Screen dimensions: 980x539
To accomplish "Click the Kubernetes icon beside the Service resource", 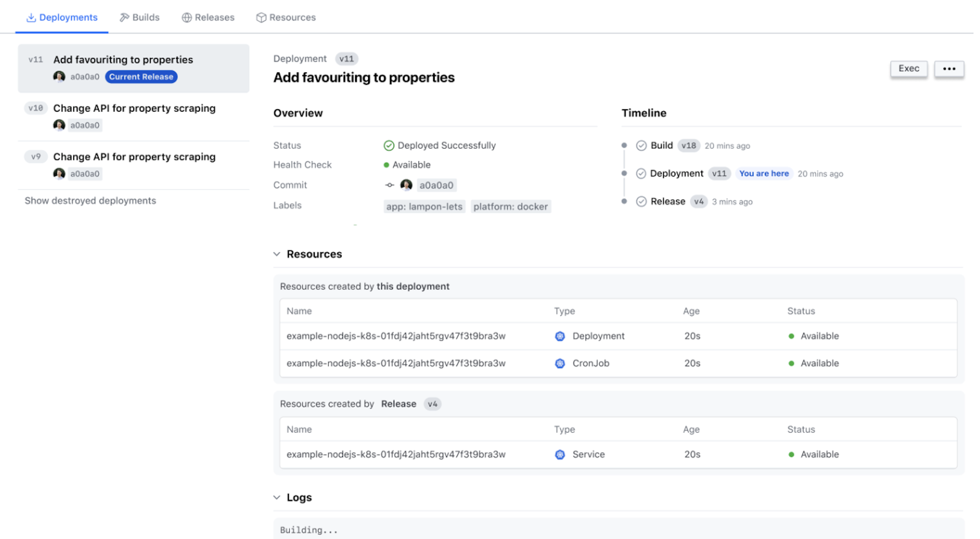I will point(560,454).
